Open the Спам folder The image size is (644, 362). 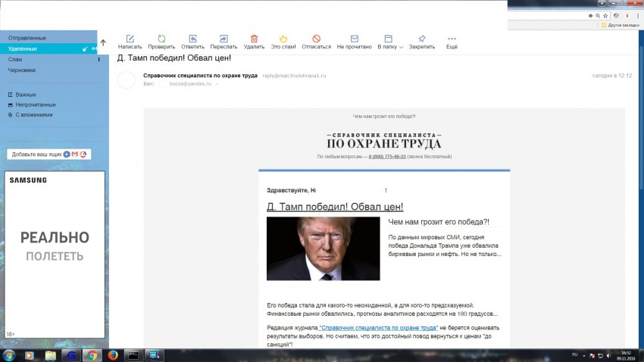[15, 59]
